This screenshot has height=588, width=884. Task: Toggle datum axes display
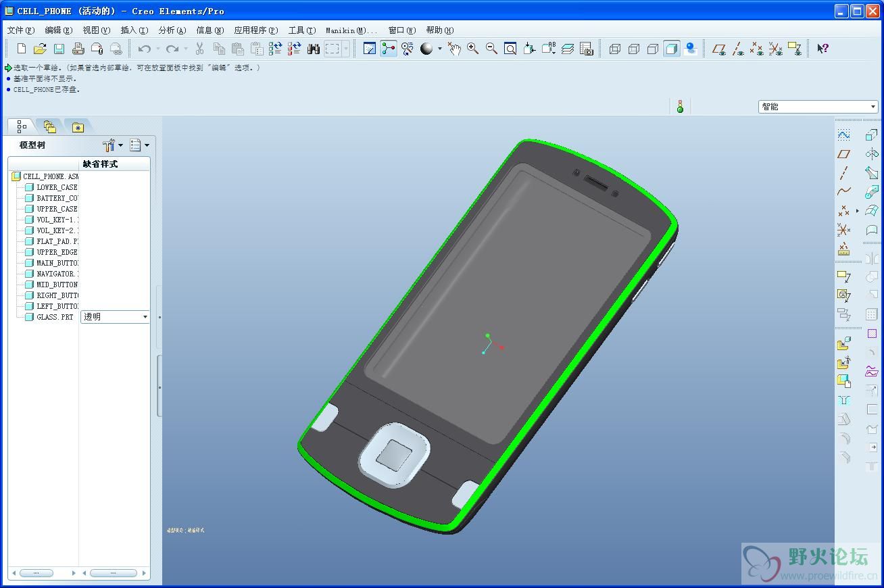738,49
